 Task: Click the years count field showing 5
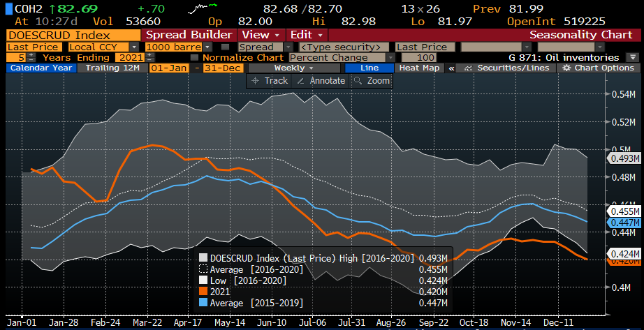click(17, 57)
